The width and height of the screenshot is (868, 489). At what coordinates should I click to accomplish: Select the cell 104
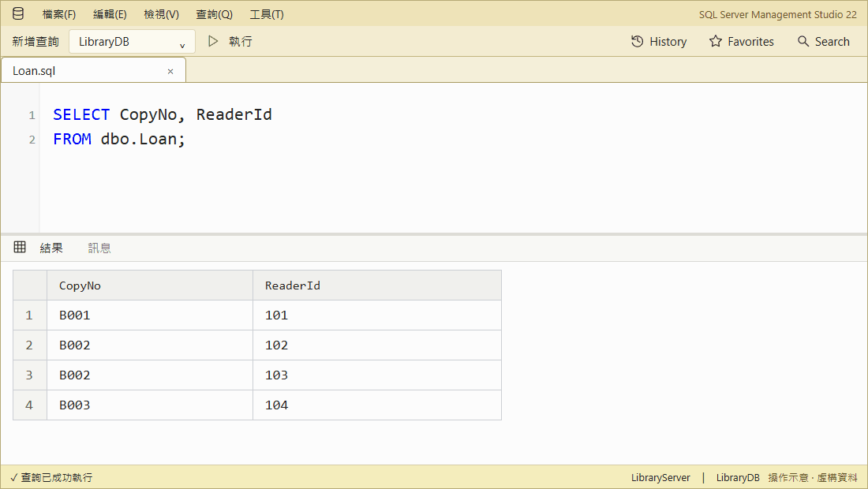(x=377, y=405)
